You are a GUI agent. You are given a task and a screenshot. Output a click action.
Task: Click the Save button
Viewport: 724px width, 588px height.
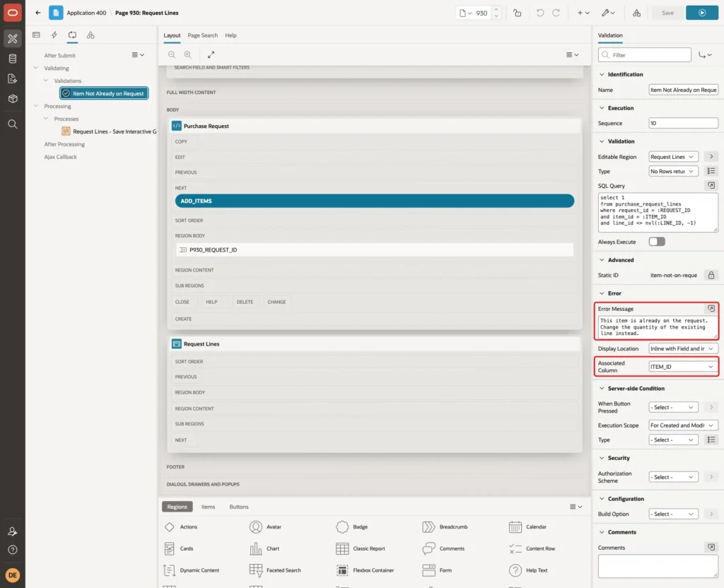click(667, 13)
